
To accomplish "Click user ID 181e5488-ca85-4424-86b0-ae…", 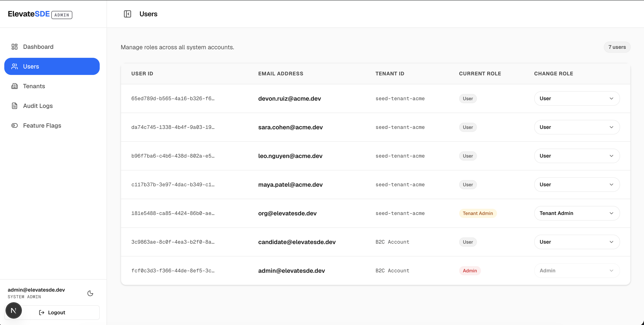I will point(173,213).
